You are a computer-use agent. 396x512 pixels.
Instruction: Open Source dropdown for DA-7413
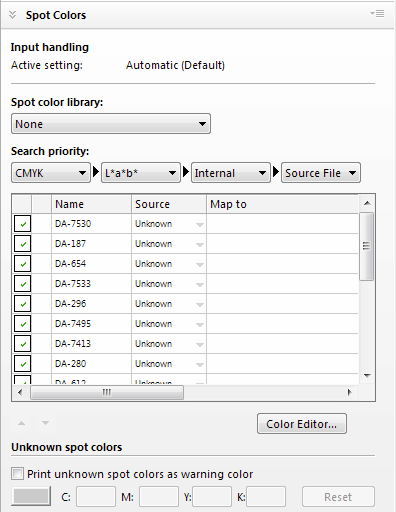200,345
